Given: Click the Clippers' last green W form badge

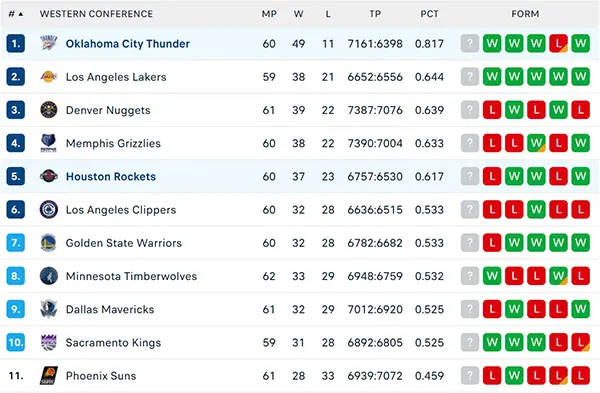Looking at the screenshot, I should (536, 209).
